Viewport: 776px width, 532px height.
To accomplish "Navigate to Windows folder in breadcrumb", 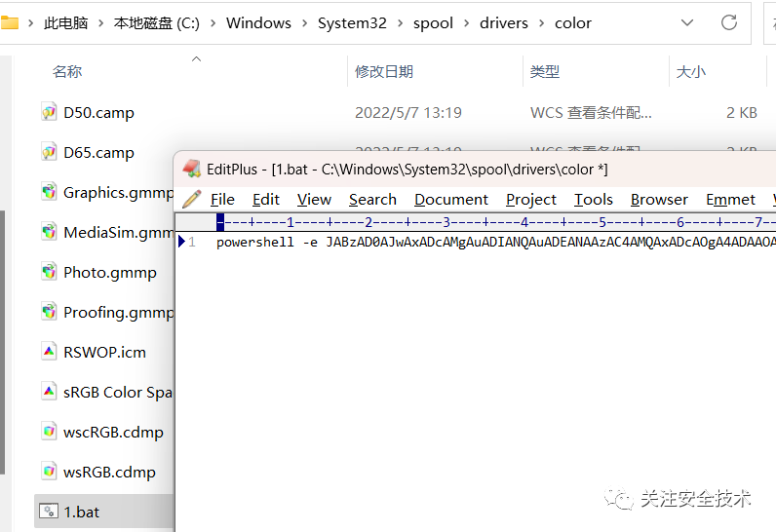I will coord(259,23).
